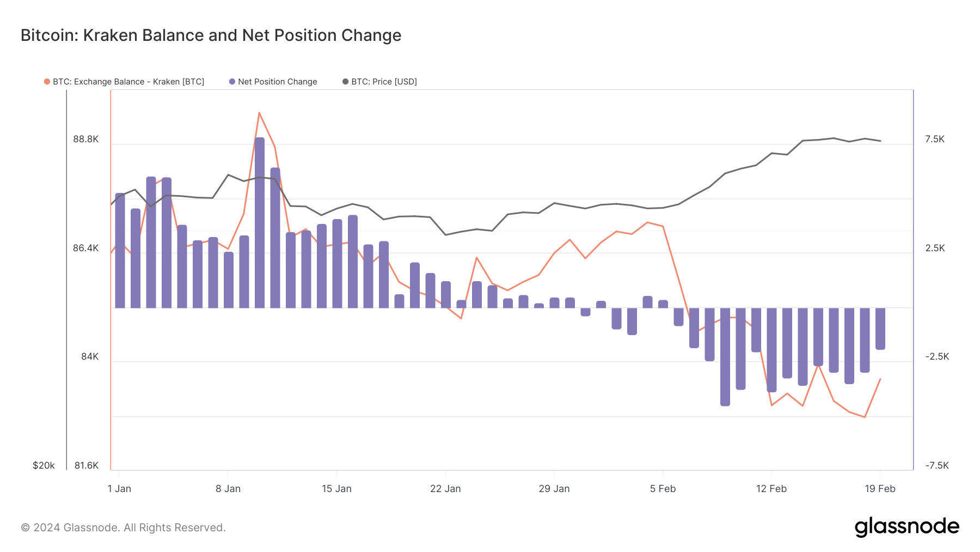980x552 pixels.
Task: Click the -7.5K right axis label
Action: click(x=937, y=465)
